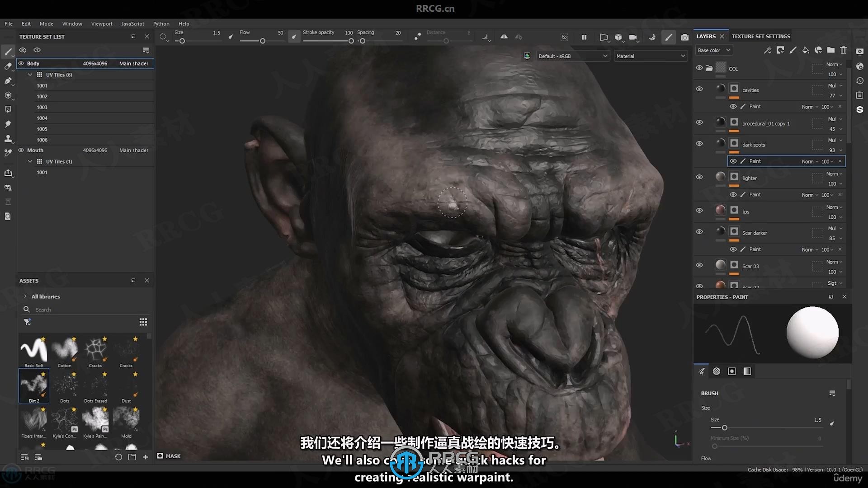The height and width of the screenshot is (488, 868).
Task: Switch assets to grid view icon
Action: [x=143, y=322]
